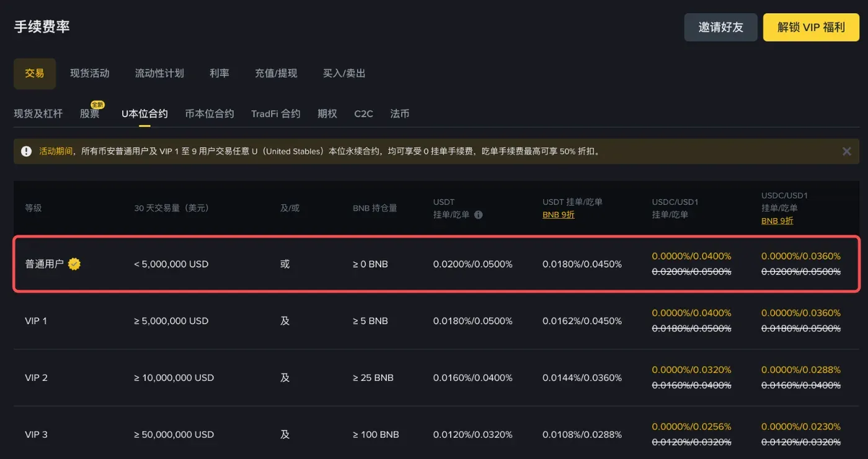Open the C2C sub-tab
The width and height of the screenshot is (868, 459).
[364, 114]
